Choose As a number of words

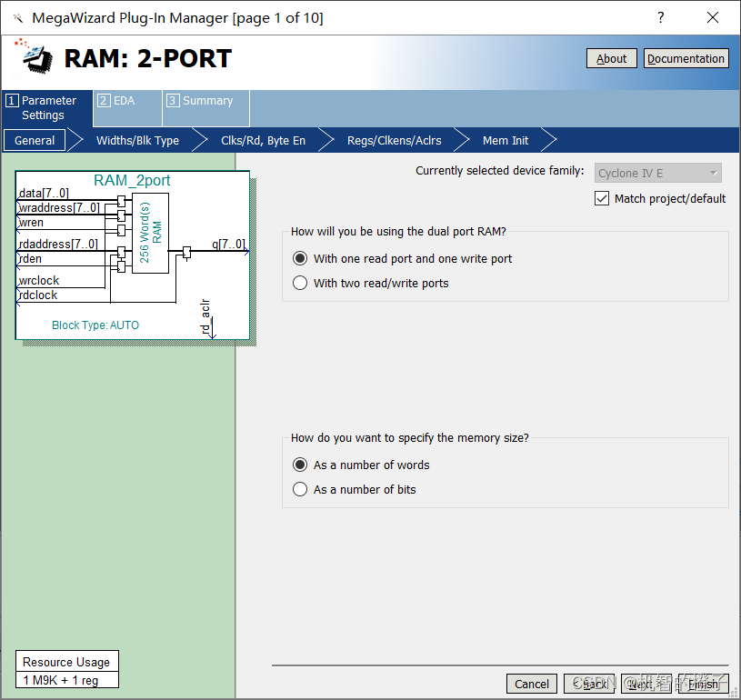(x=300, y=465)
